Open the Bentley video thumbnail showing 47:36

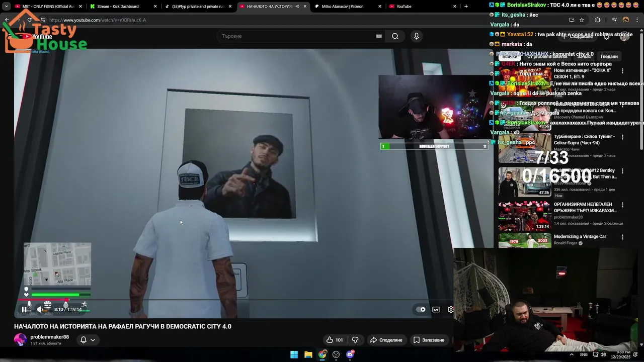tap(525, 182)
